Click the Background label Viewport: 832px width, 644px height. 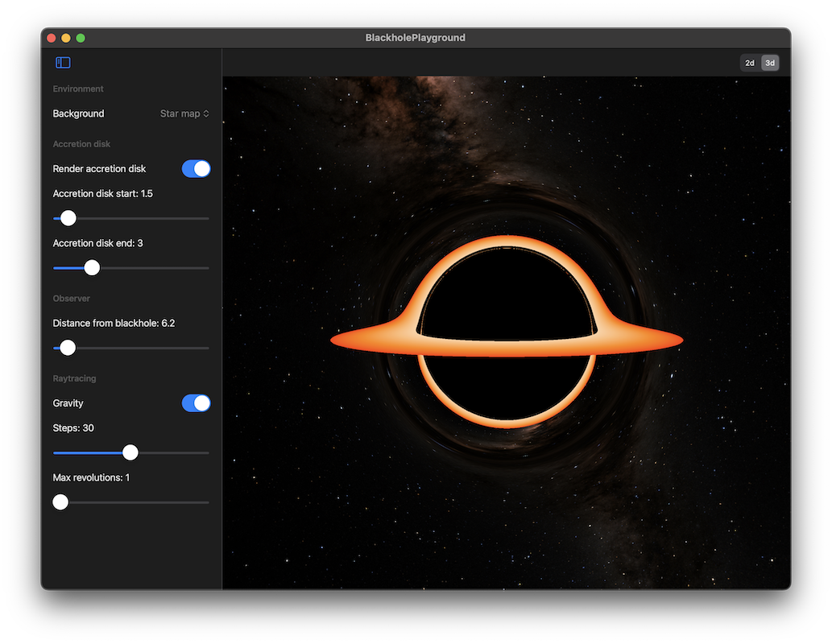(79, 114)
